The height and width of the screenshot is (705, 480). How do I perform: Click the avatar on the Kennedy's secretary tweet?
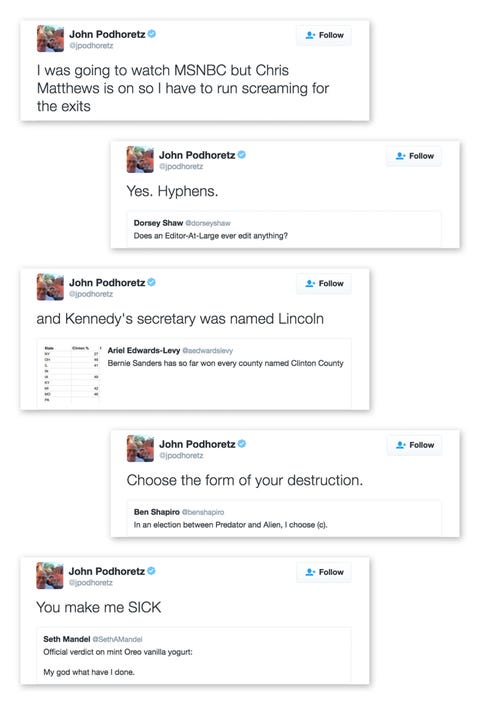[50, 287]
